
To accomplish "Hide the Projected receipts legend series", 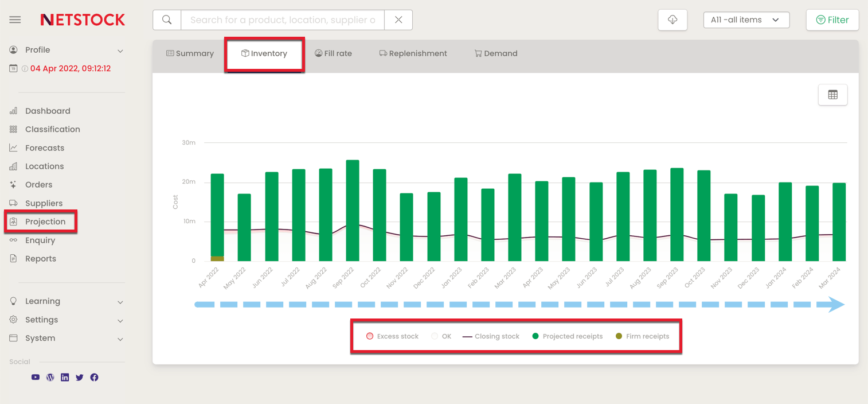I will pos(567,336).
